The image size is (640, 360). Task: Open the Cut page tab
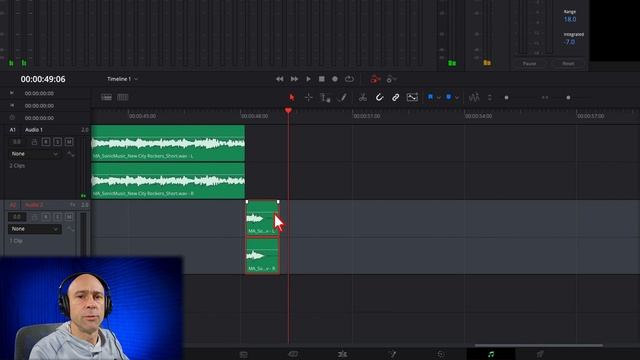[x=293, y=354]
